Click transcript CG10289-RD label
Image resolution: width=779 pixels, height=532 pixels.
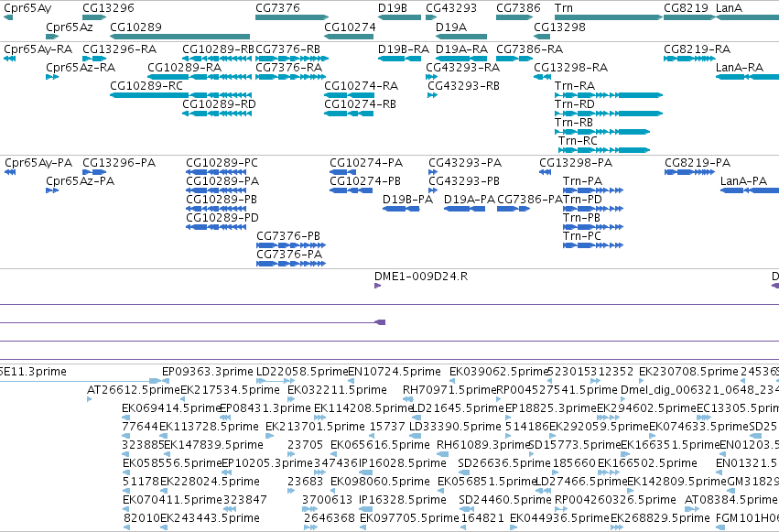pos(219,103)
